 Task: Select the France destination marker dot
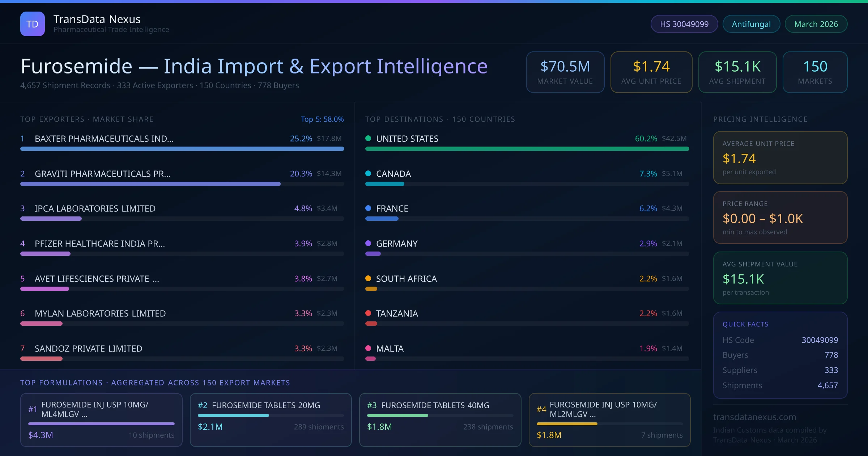pyautogui.click(x=369, y=208)
